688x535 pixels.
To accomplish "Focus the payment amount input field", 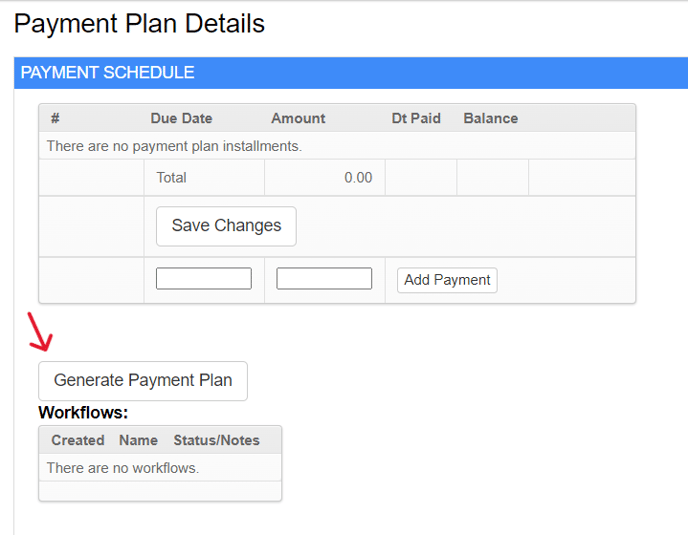I will coord(324,279).
